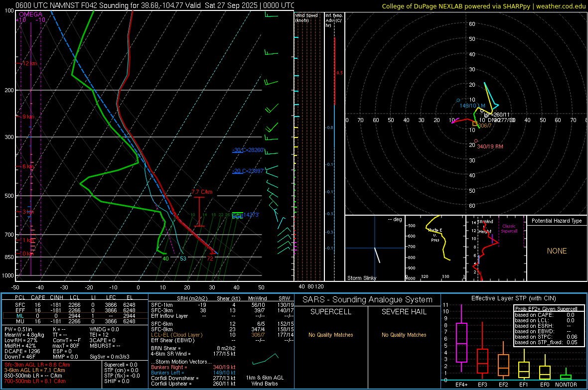This screenshot has height=390, width=588.
Task: Click the surface dewpoint value 40
Action: (166, 259)
